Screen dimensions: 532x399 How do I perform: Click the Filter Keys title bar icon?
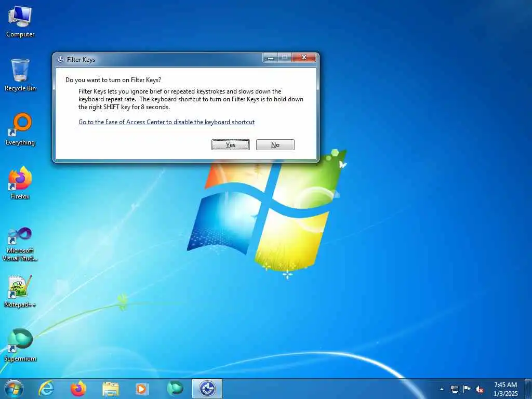click(60, 60)
